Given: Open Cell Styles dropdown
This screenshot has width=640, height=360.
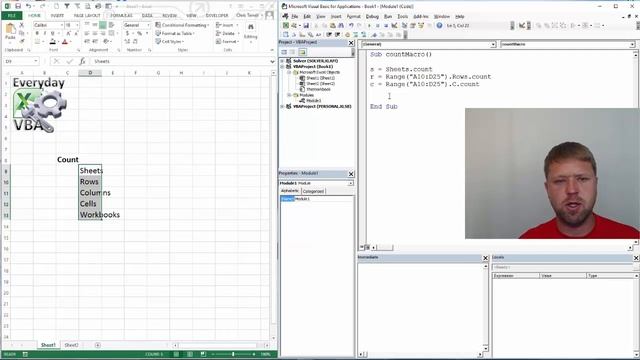Looking at the screenshot, I should [x=170, y=42].
